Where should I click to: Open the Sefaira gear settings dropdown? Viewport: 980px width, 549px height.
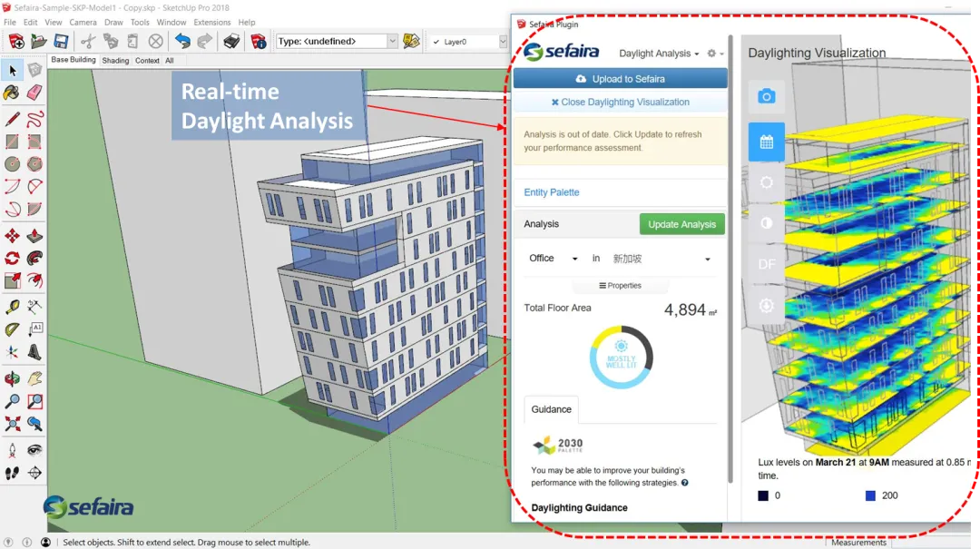coord(715,54)
